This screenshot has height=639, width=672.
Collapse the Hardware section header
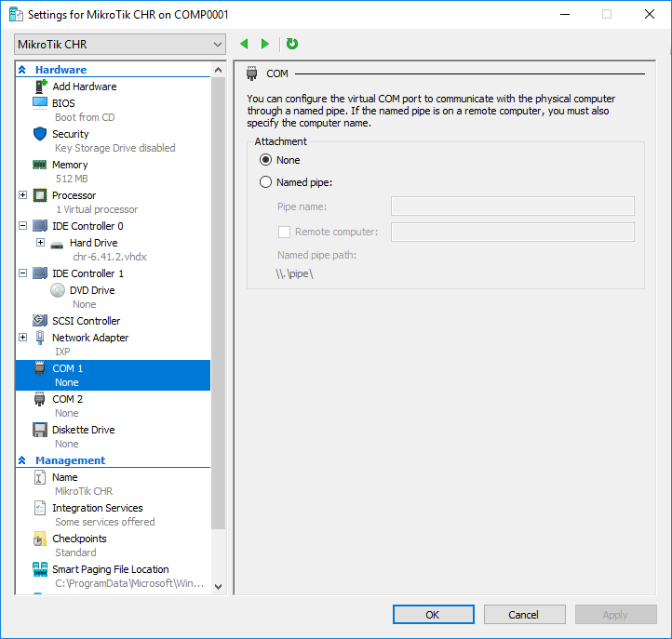pos(21,70)
